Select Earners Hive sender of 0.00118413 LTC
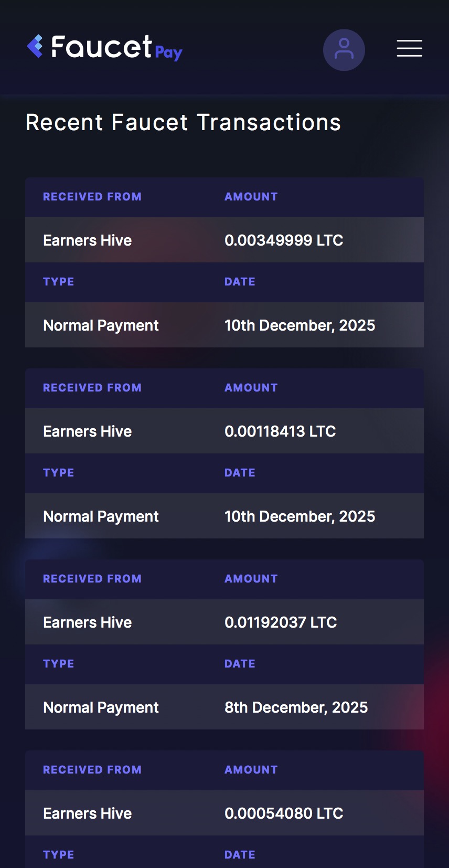Screen dimensions: 449x868 point(87,431)
